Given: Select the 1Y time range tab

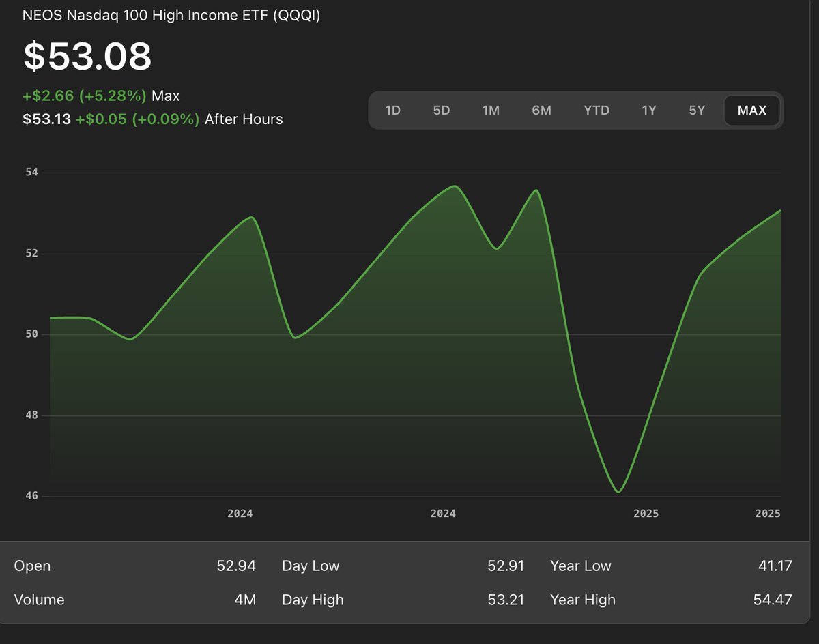Looking at the screenshot, I should tap(649, 110).
